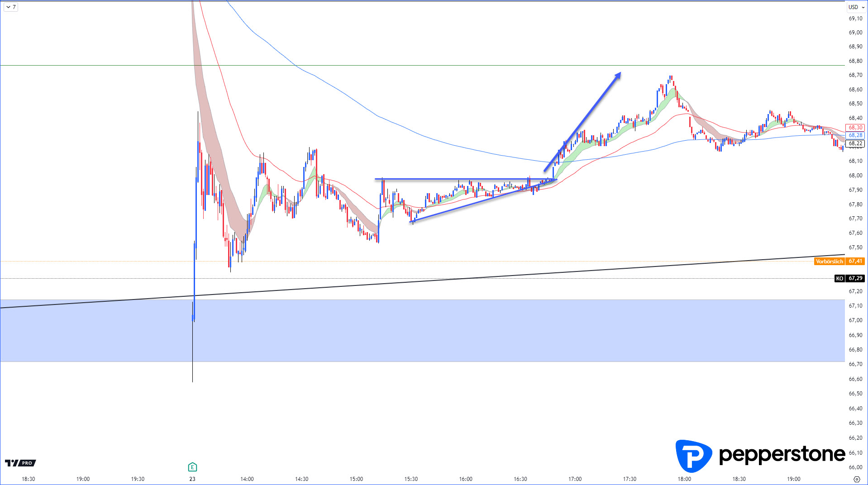
Task: Click the 66,80 price scale value
Action: [x=855, y=350]
